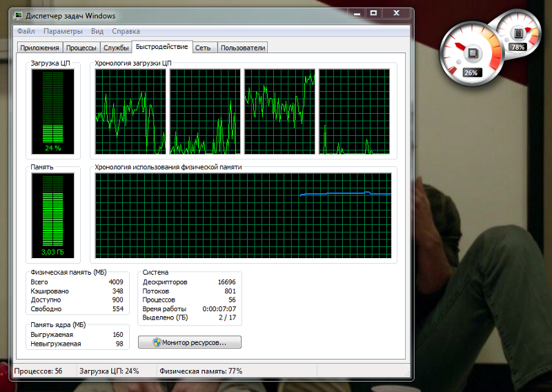
Task: Click the Хронология загрузки ЦП label
Action: pos(132,63)
